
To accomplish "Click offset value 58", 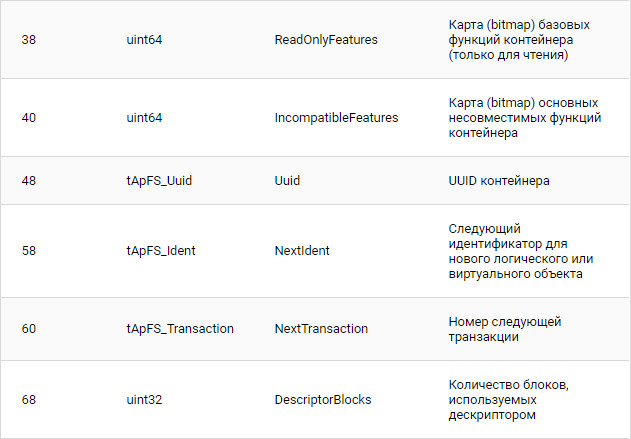I will pyautogui.click(x=29, y=250).
